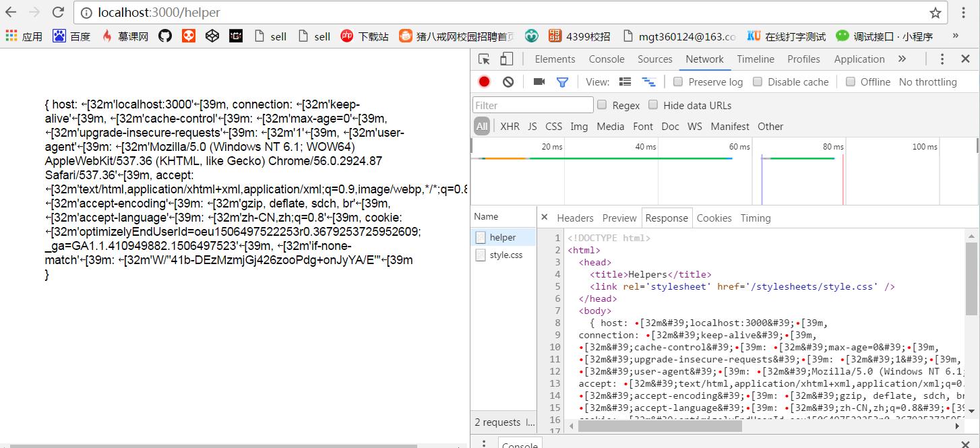980x448 pixels.
Task: Filter requests by WS
Action: click(694, 126)
